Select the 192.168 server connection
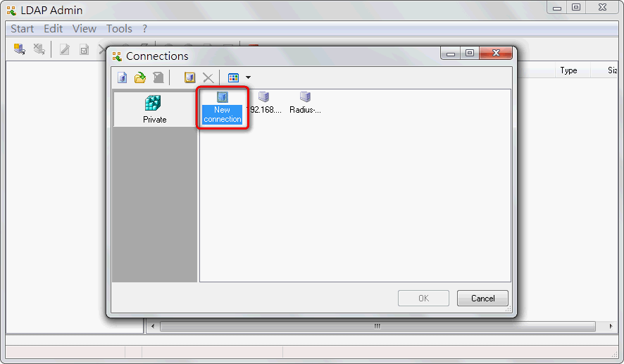Screen dimensions: 624x364 click(x=264, y=103)
